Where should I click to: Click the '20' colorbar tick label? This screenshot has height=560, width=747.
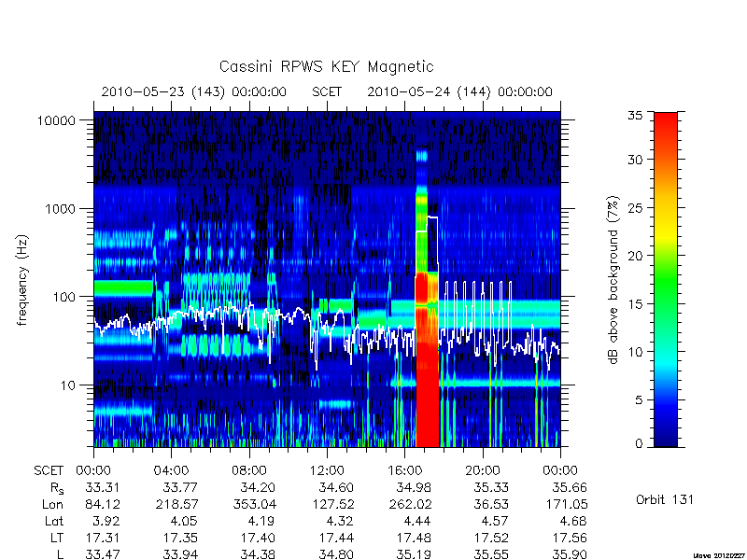(x=635, y=256)
